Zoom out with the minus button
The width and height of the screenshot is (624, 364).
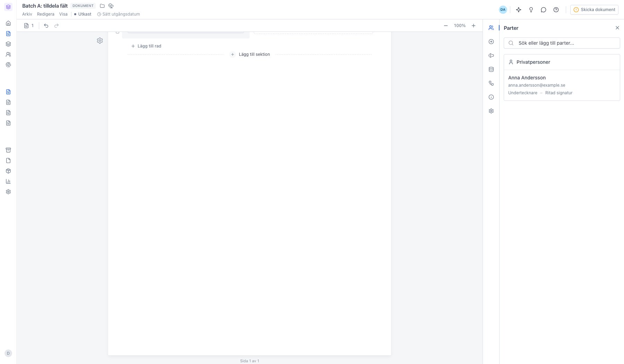tap(446, 26)
